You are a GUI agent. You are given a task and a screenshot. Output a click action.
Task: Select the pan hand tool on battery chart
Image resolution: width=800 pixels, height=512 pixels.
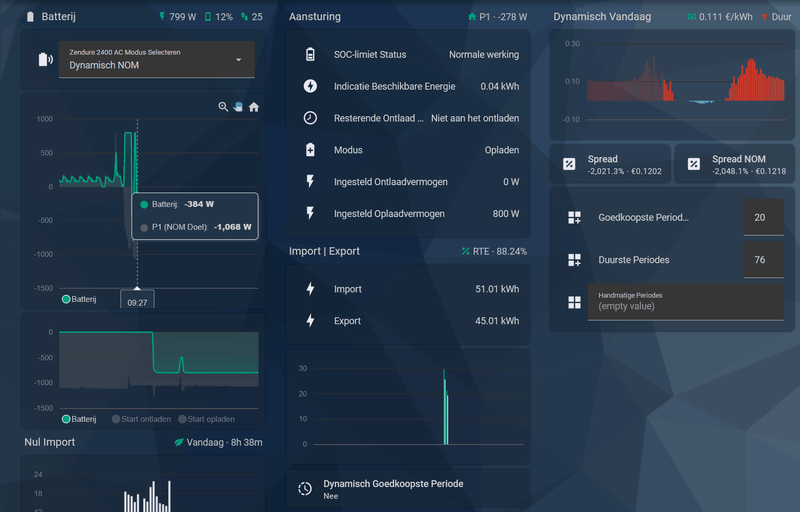pyautogui.click(x=238, y=107)
